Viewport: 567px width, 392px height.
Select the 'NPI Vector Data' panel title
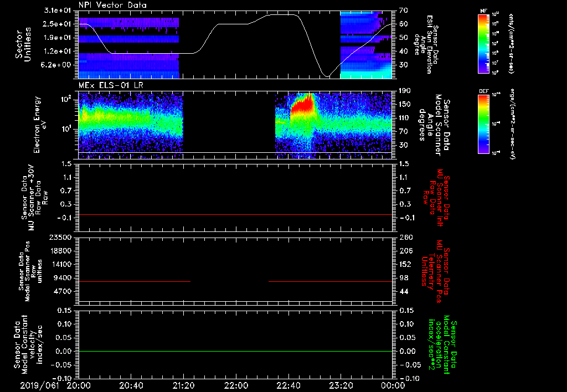coord(112,5)
